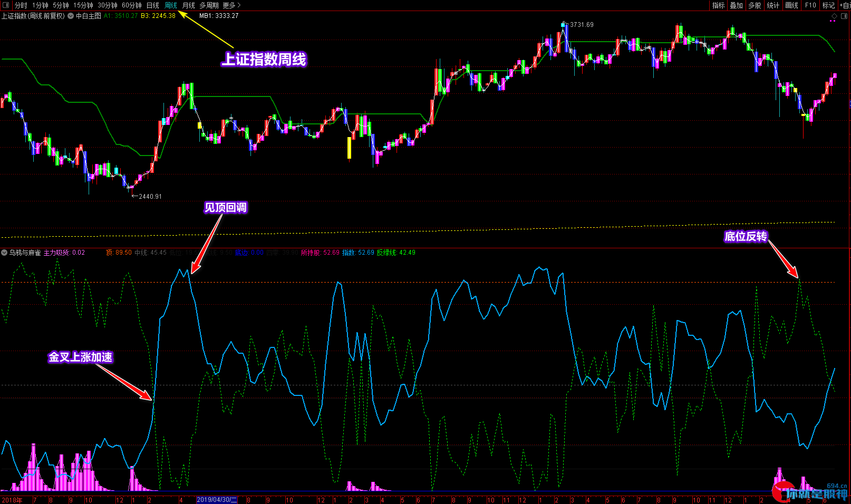Click the 多股 multi-stock button
Image resolution: width=851 pixels, height=504 pixels.
pos(755,5)
